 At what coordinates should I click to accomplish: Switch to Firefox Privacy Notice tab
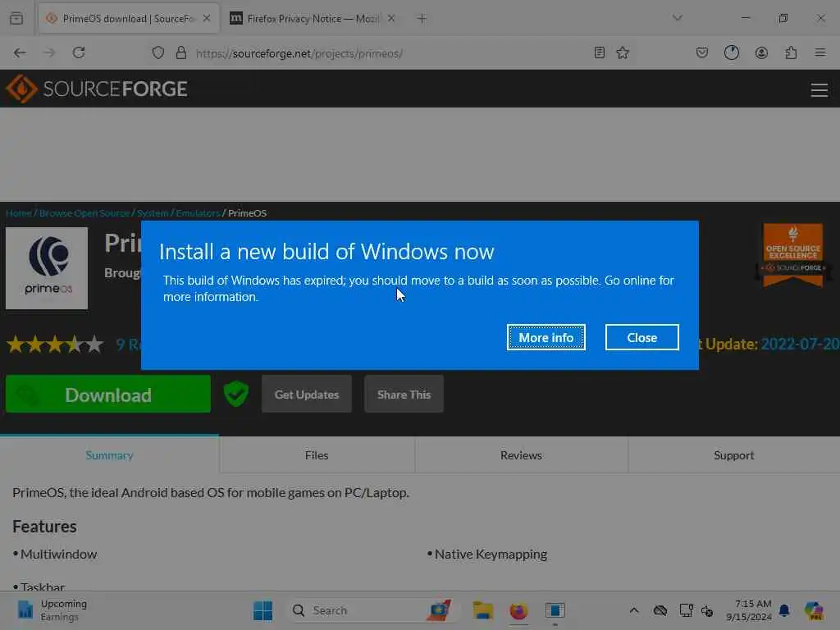(x=312, y=19)
